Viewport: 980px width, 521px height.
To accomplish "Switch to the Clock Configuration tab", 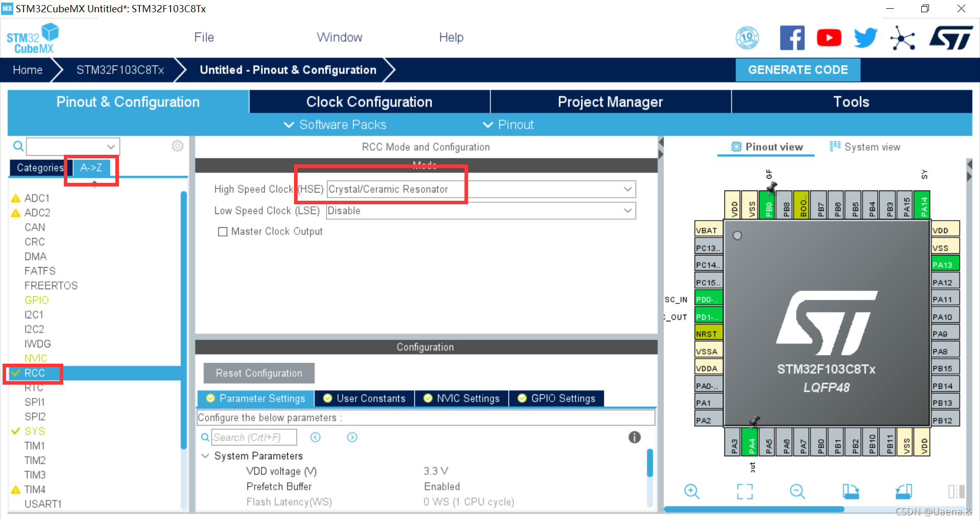I will 370,102.
